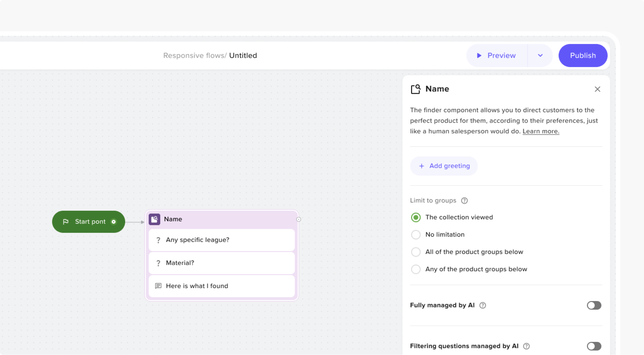The height and width of the screenshot is (355, 644).
Task: Open help for Fully managed by AI
Action: 482,305
